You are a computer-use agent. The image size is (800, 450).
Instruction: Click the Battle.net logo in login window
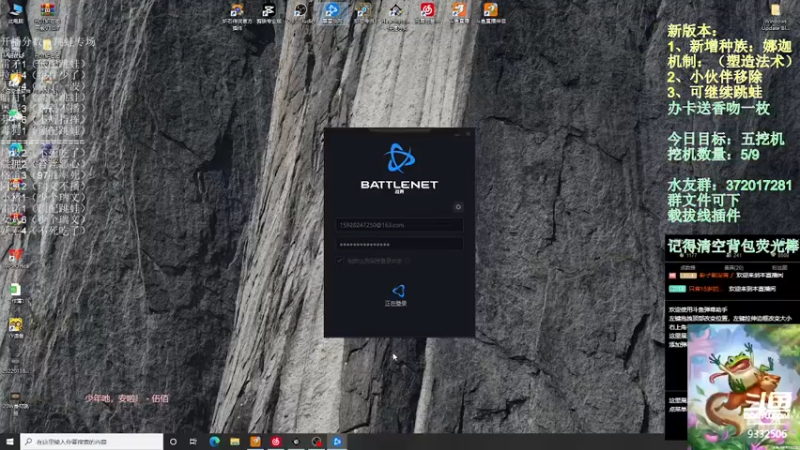coord(399,158)
